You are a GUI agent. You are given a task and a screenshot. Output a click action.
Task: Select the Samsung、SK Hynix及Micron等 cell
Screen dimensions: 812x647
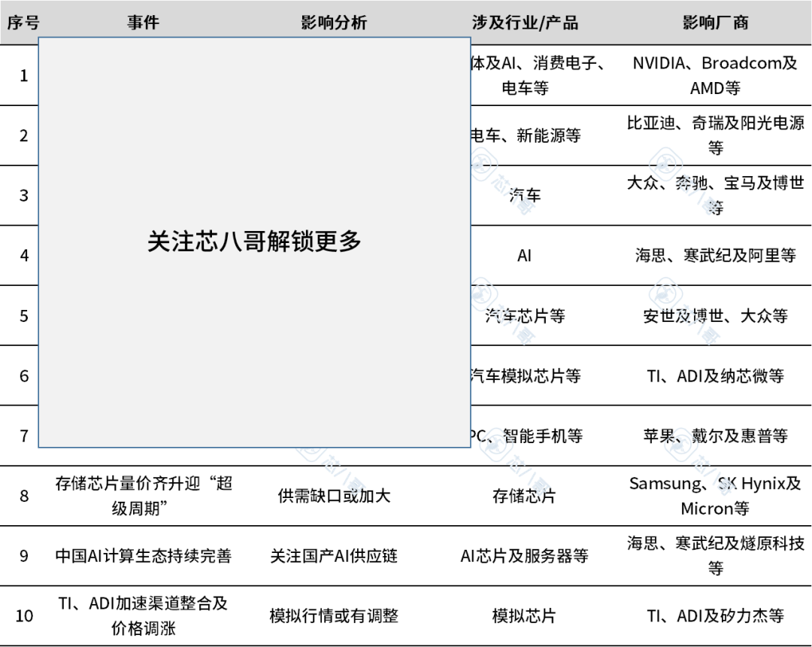coord(715,496)
